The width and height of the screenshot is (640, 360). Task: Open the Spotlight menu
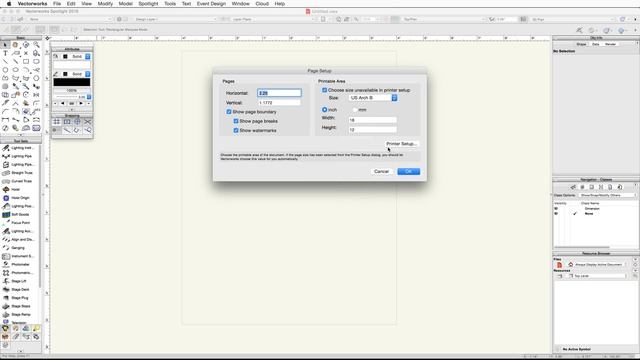(x=148, y=4)
